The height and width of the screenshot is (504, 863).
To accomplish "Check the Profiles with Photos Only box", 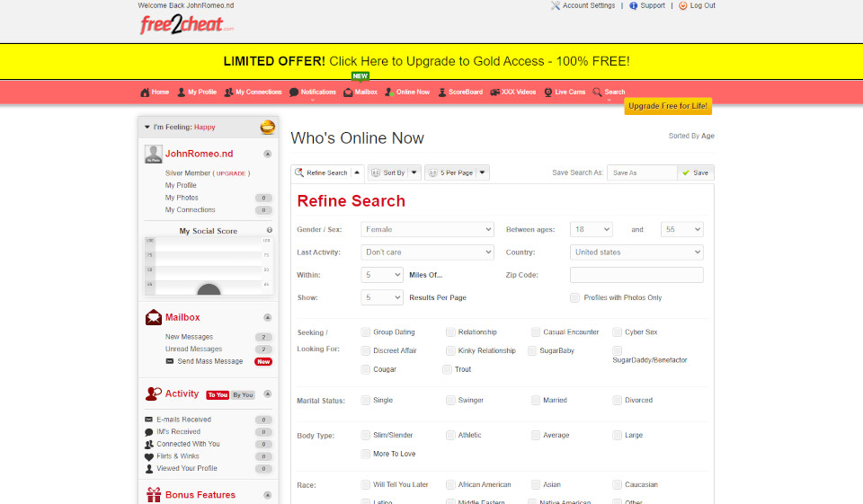I will (574, 297).
